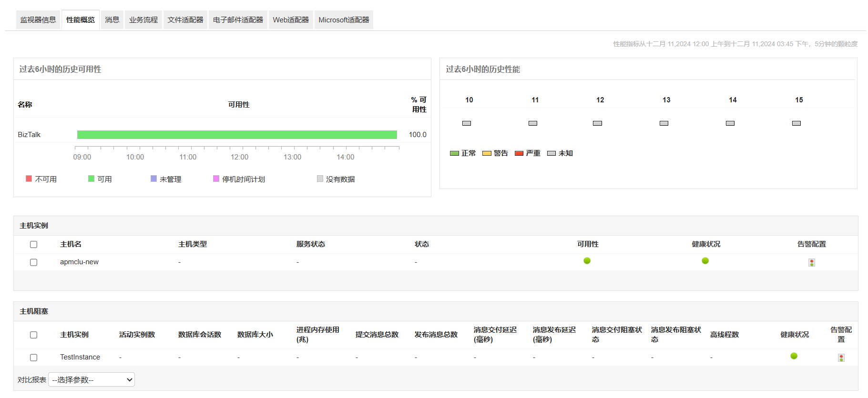Toggle select-all checkbox in 主机实例 table
This screenshot has width=868, height=398.
33,244
